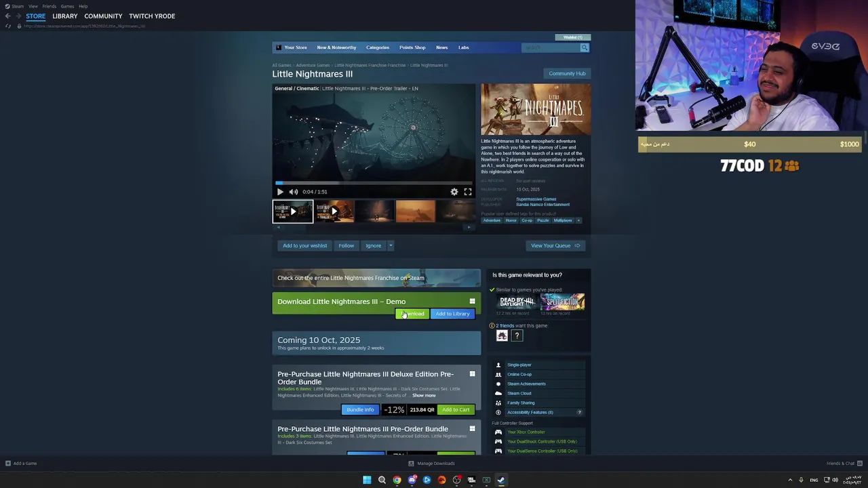Click the Steam Cloud feature link
Viewport: 868px width, 488px height.
coord(519,393)
